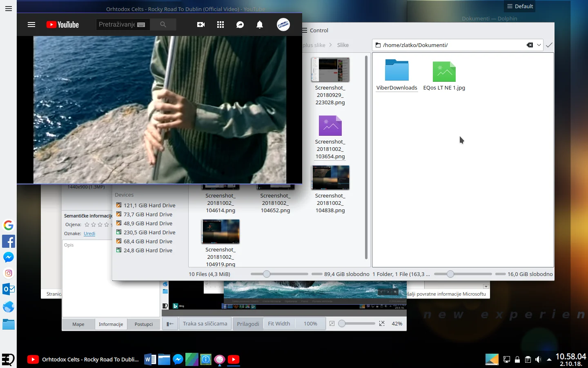Open the Default activity menu at top

click(x=520, y=6)
